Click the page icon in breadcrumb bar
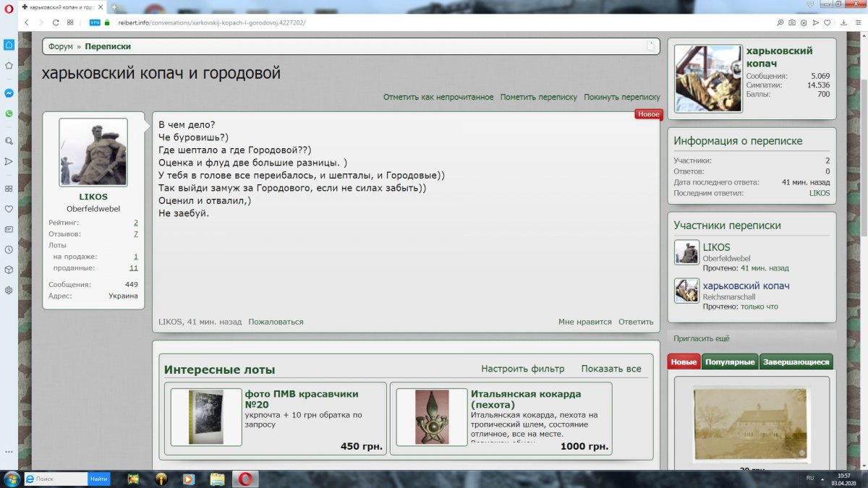 pyautogui.click(x=650, y=46)
